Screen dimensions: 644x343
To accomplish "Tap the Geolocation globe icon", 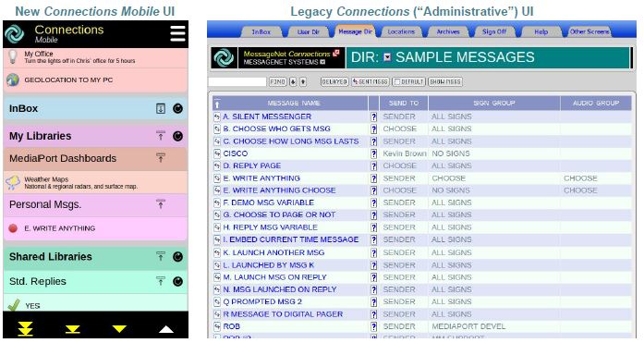I will 13,80.
